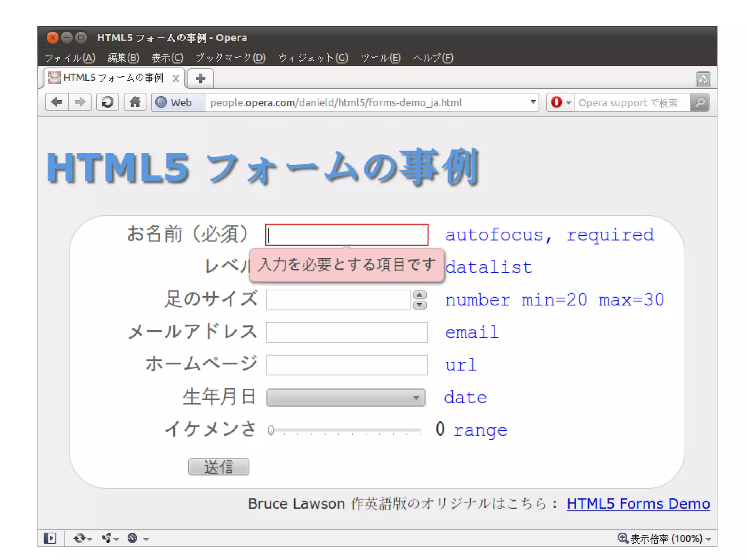The width and height of the screenshot is (747, 560).
Task: Click the Forward navigation arrow
Action: (80, 102)
